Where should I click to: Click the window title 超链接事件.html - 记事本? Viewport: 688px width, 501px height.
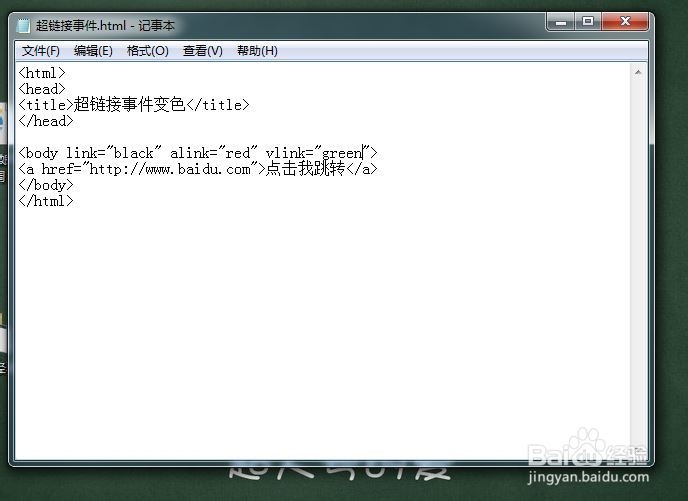point(105,25)
